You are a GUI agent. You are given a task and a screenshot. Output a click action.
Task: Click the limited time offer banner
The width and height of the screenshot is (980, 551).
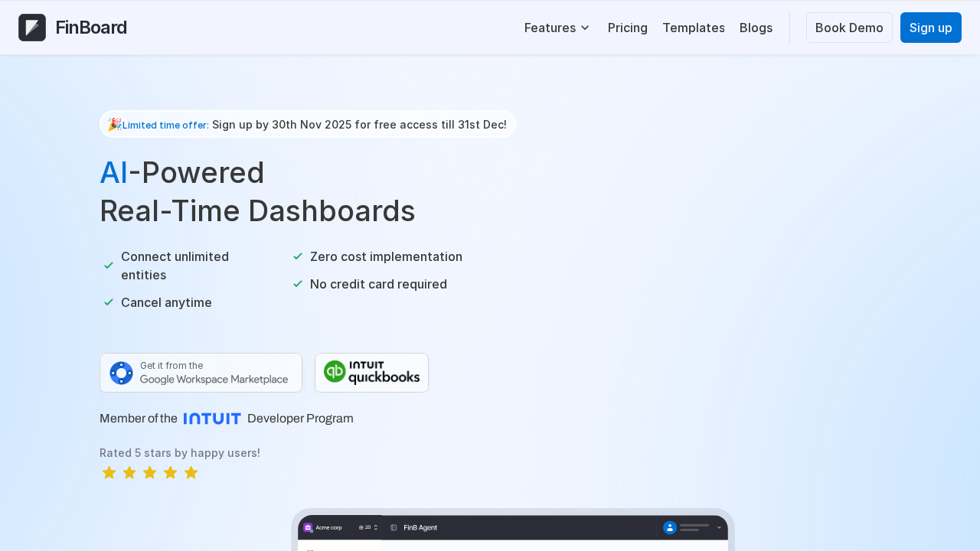pos(308,124)
